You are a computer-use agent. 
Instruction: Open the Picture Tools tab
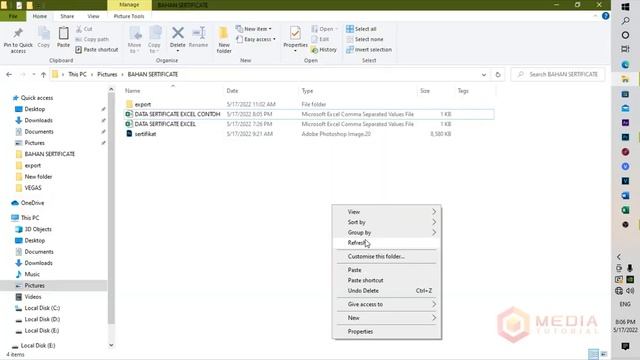129,16
